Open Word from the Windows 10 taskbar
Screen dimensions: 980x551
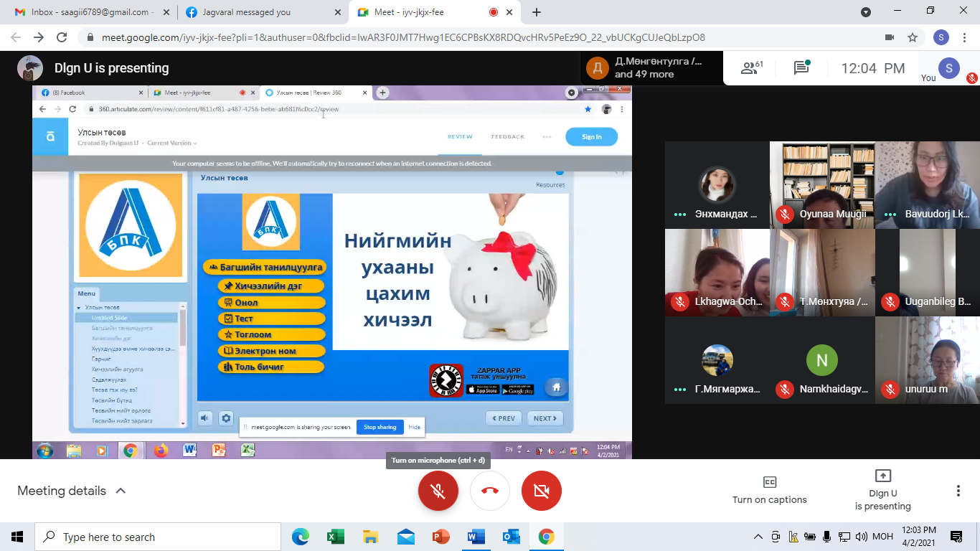pyautogui.click(x=476, y=537)
